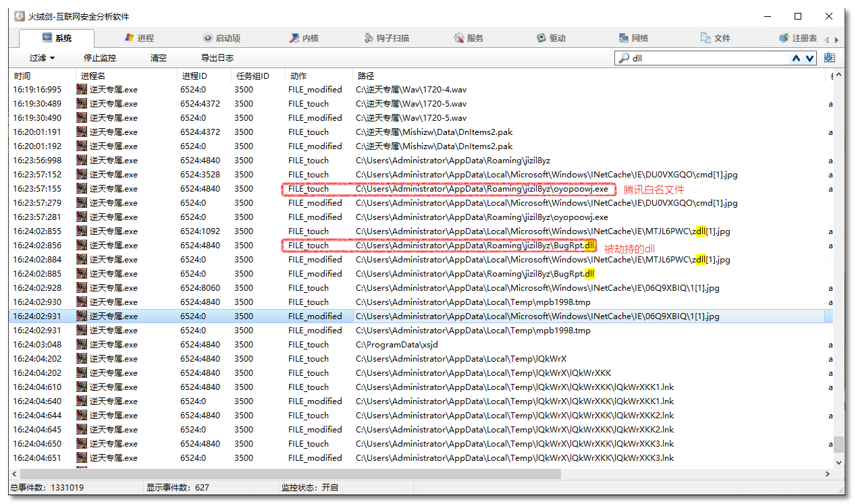This screenshot has height=504, width=854.
Task: Go to the 网络 tab
Action: click(x=633, y=38)
